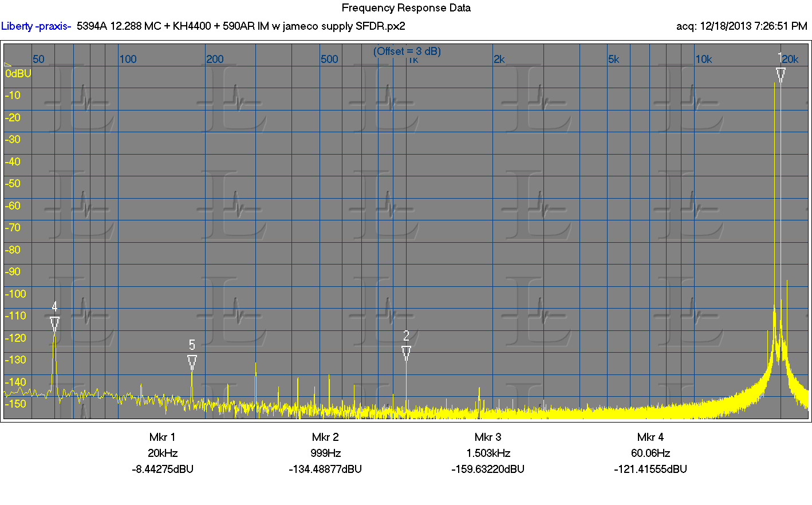Image resolution: width=812 pixels, height=505 pixels.
Task: Click the small triangle at 0dBU reference
Action: click(x=7, y=65)
